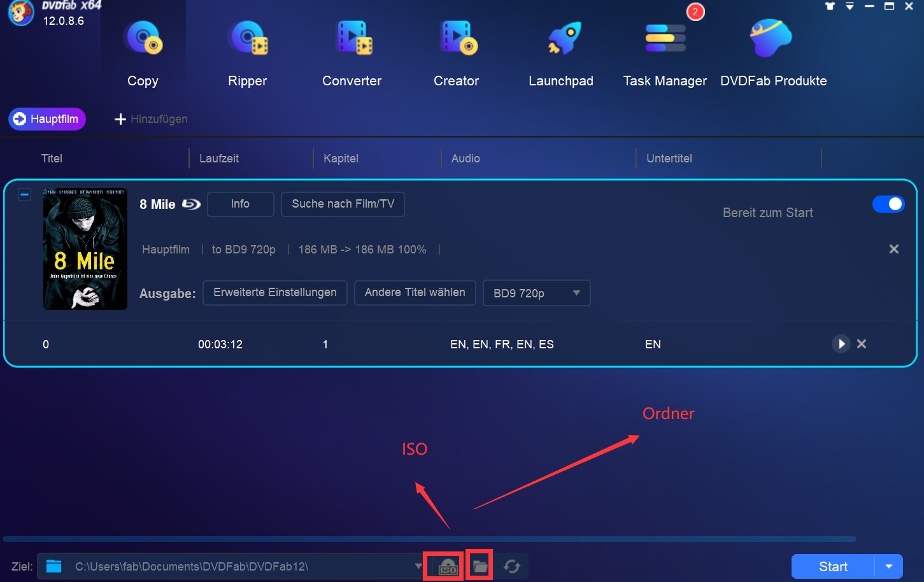This screenshot has width=924, height=582.
Task: Open Task Manager with 2 notifications
Action: coord(665,53)
